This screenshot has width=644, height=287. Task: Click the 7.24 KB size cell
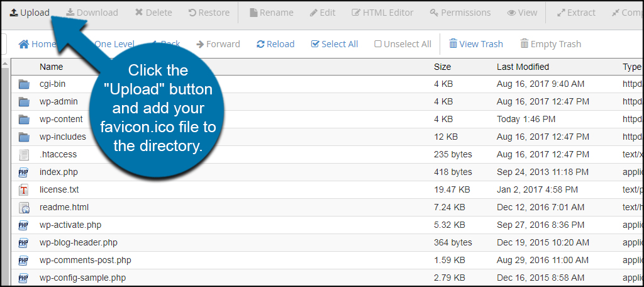click(449, 208)
